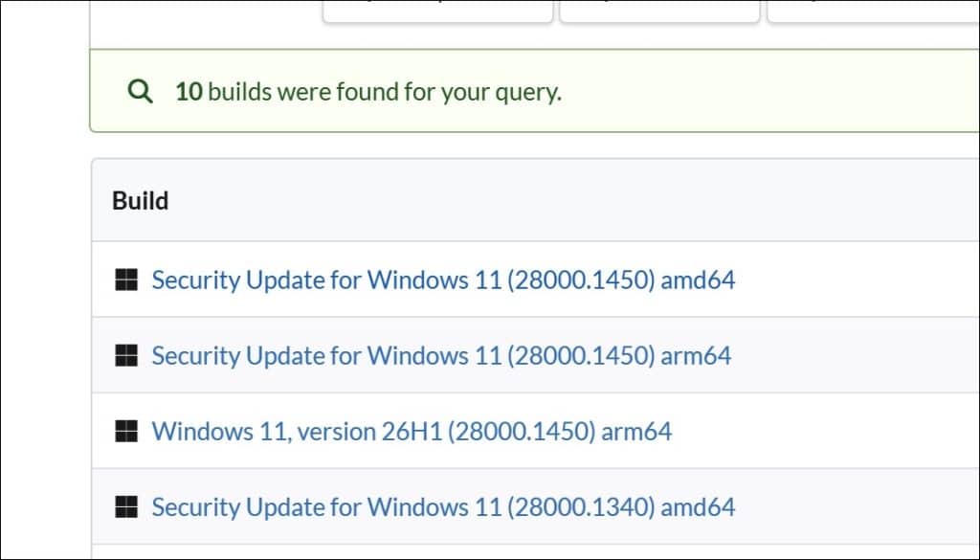Click the magnifier icon in the results banner
This screenshot has height=560, width=980.
pos(141,90)
